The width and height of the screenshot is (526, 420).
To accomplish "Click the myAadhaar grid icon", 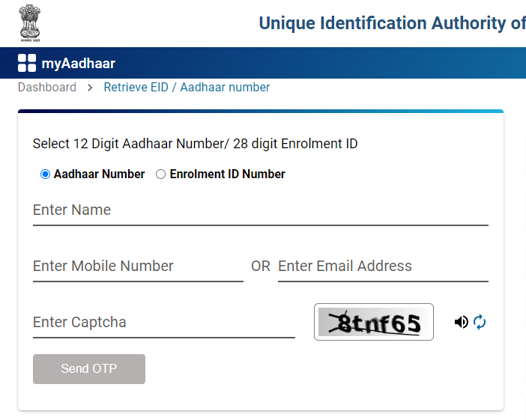I will [x=27, y=63].
